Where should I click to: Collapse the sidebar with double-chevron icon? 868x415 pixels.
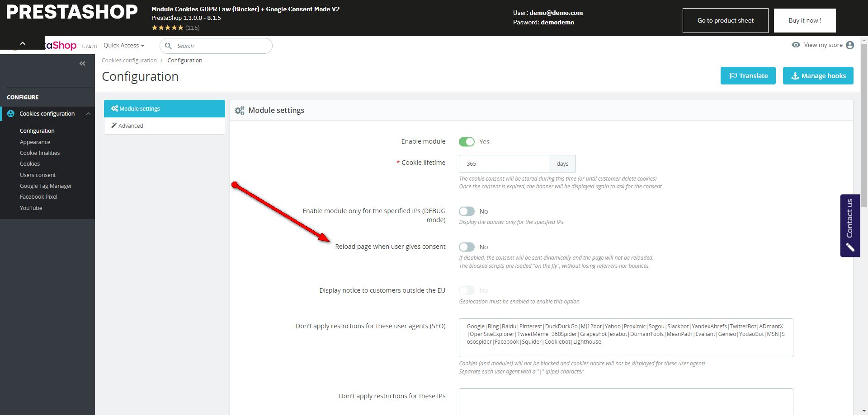pos(82,64)
